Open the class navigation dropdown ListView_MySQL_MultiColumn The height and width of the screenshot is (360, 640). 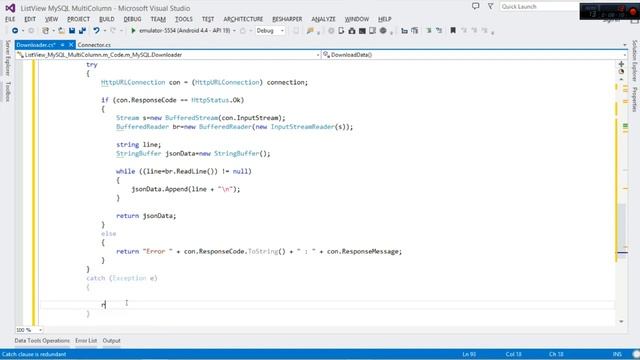(168, 55)
